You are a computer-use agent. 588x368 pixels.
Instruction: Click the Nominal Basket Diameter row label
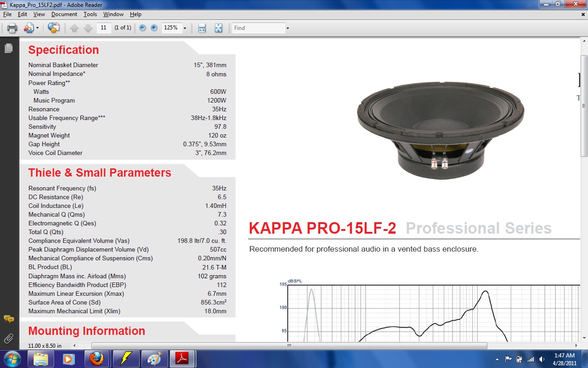63,65
